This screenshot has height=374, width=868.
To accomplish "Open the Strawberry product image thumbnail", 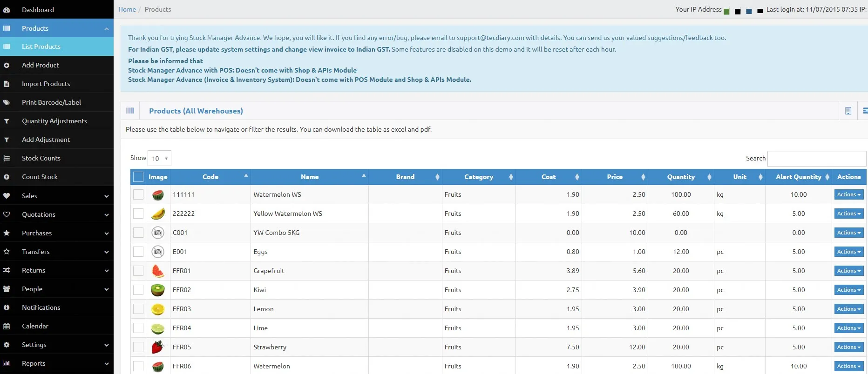I will [x=158, y=347].
